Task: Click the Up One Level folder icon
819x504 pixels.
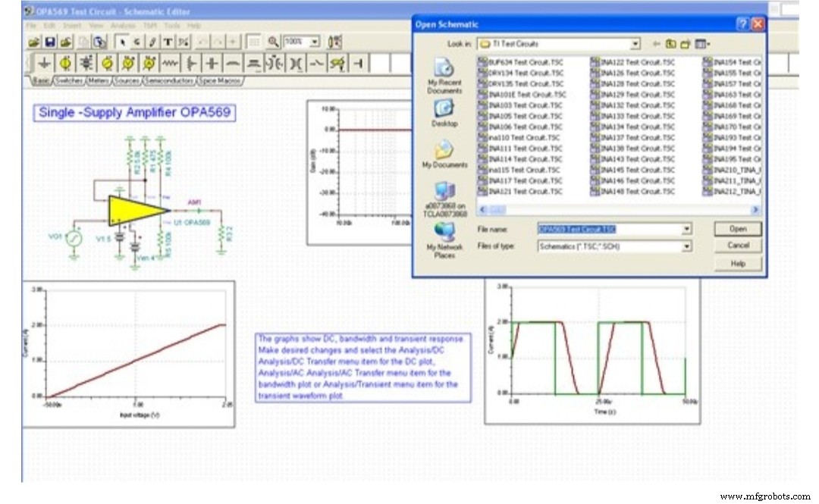Action: [671, 45]
